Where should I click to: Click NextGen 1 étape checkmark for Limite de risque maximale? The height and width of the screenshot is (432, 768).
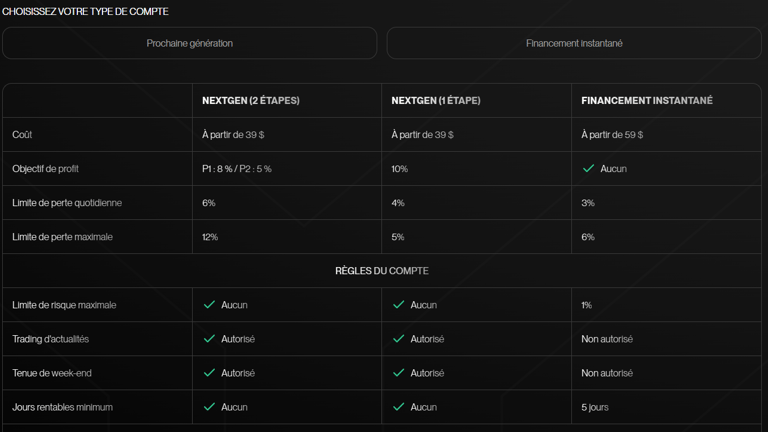[398, 304]
